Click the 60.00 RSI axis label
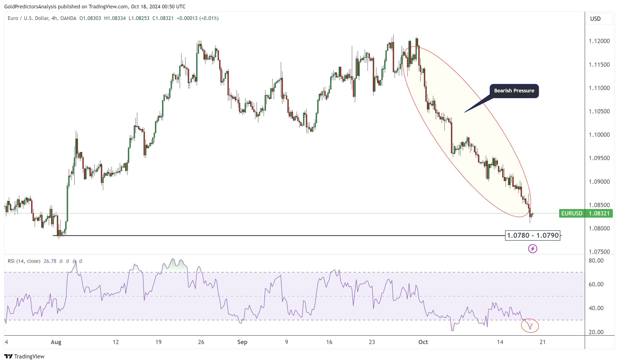619x364 pixels. click(x=596, y=284)
